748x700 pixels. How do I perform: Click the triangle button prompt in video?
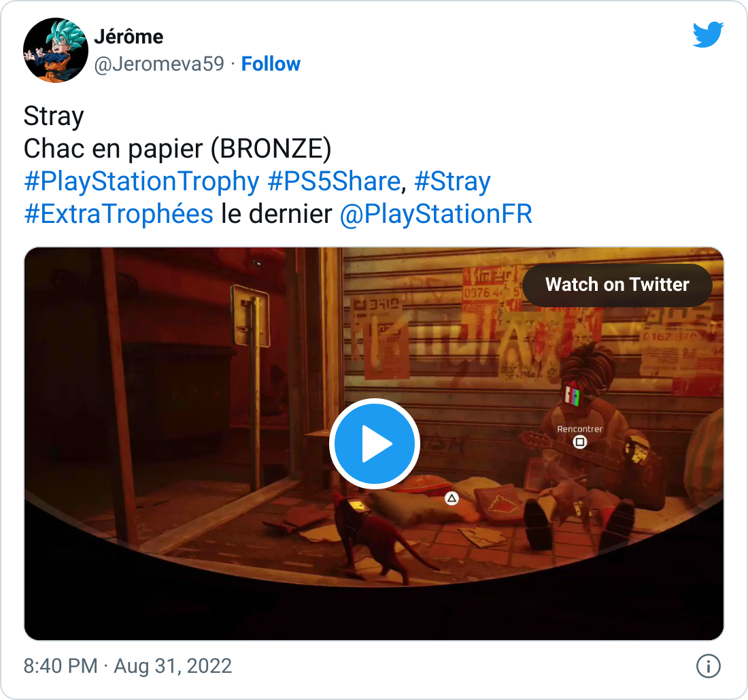[452, 499]
